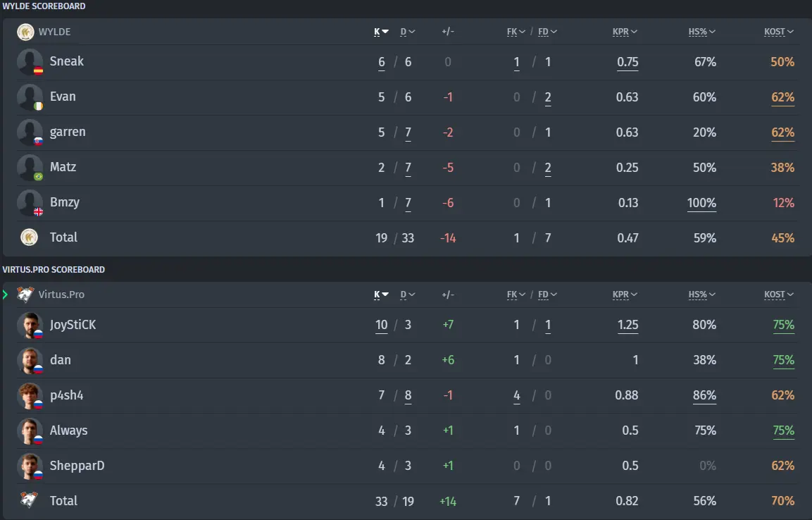
Task: Sort Virtus.Pro scoreboard by HS%
Action: click(701, 295)
